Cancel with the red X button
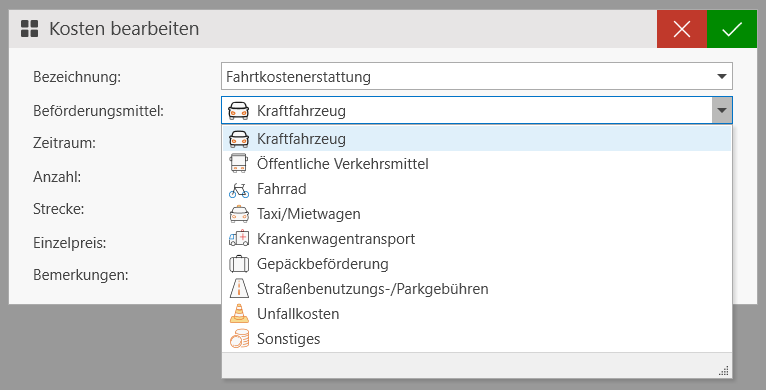Screen dimensions: 766x390 681,29
